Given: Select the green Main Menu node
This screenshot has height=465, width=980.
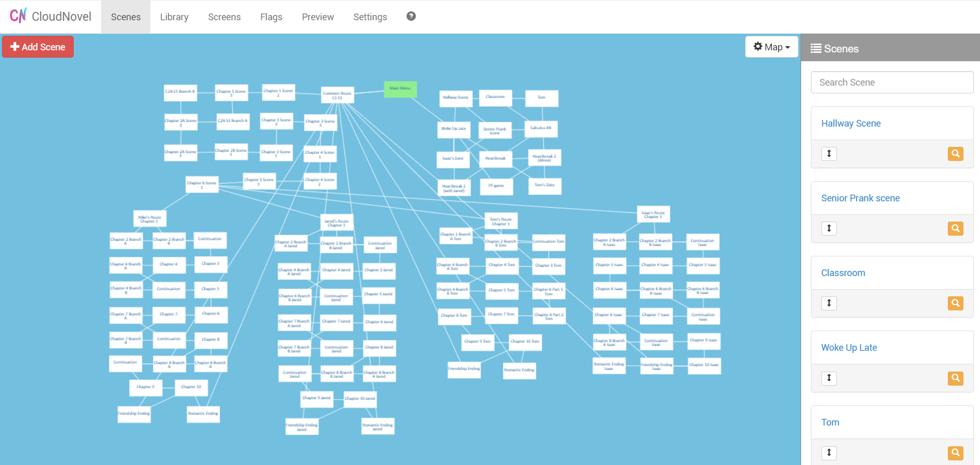Looking at the screenshot, I should point(400,89).
